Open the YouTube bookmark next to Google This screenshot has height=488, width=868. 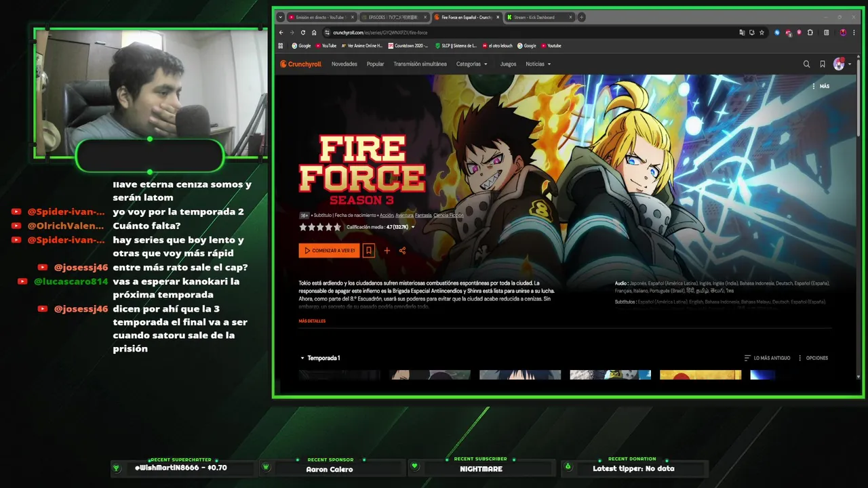(325, 46)
